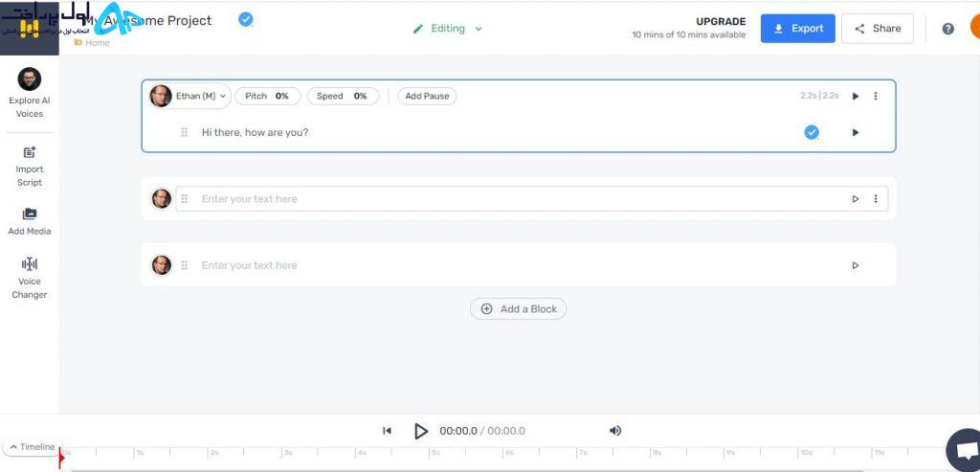This screenshot has width=980, height=472.
Task: Click drag handle of third block
Action: point(185,265)
